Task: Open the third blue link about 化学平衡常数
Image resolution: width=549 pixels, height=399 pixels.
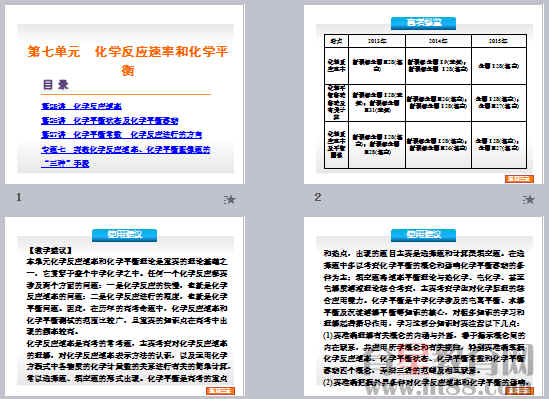Action: (121, 135)
